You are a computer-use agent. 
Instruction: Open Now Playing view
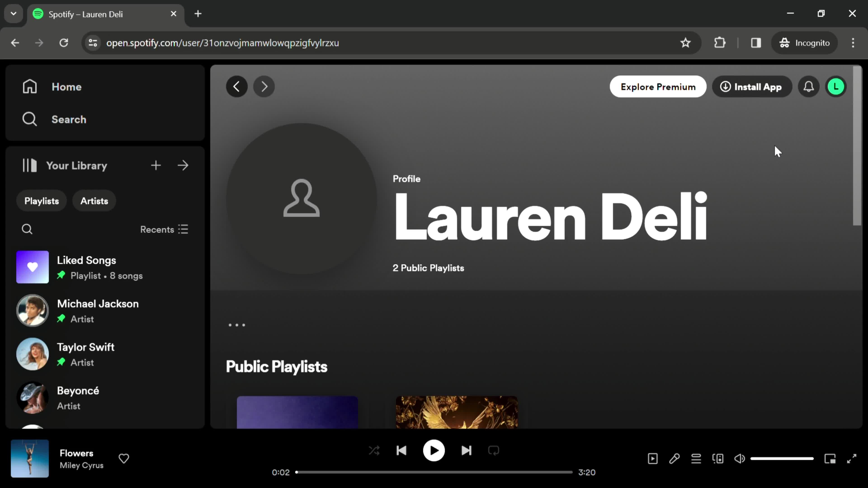[653, 458]
